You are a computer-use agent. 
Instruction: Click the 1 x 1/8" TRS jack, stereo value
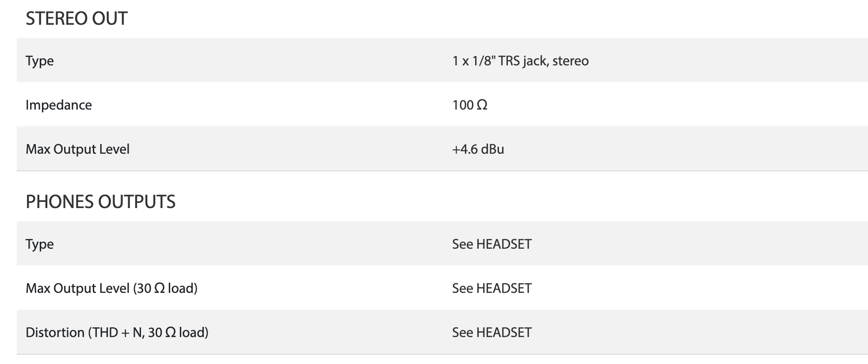(520, 61)
